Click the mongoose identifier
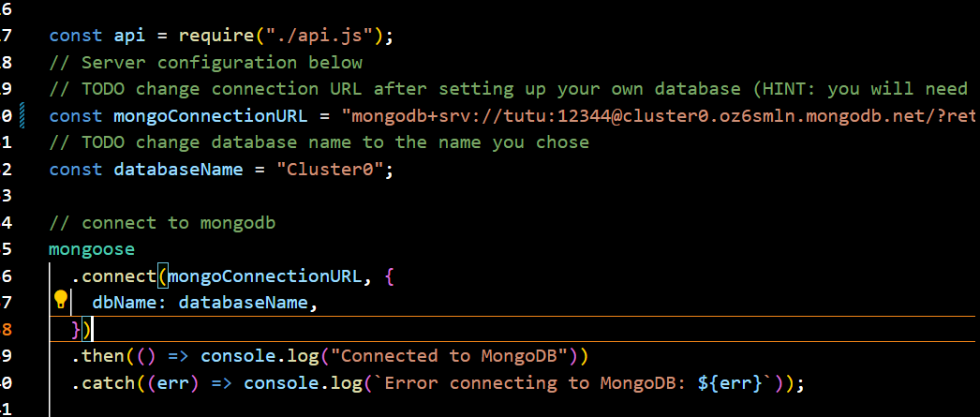 click(92, 250)
